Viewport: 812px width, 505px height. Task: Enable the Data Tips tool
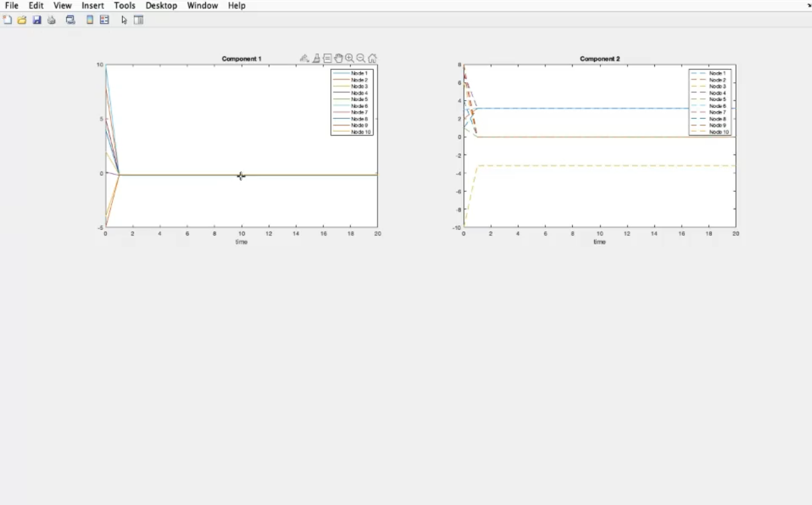327,59
